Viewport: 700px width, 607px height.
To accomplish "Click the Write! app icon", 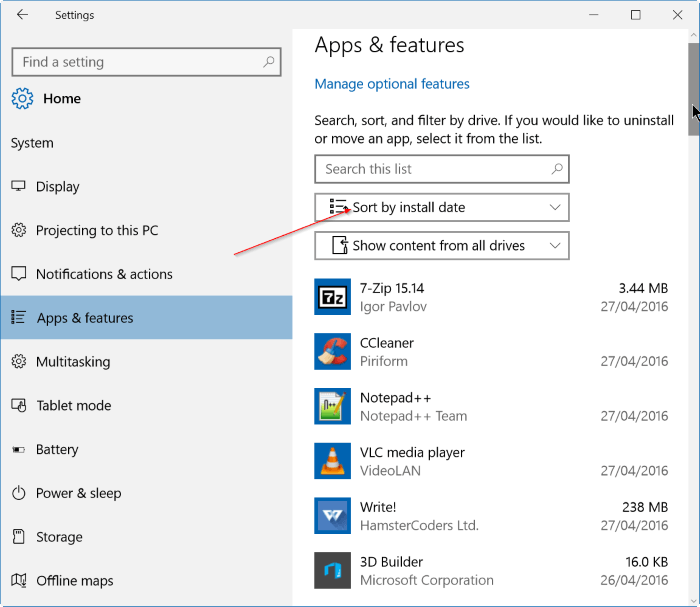I will [x=332, y=516].
